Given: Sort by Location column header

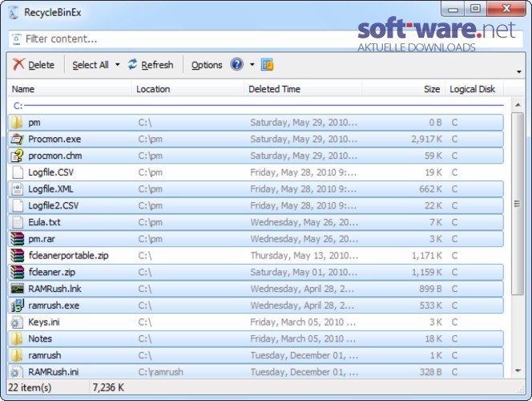Looking at the screenshot, I should (187, 89).
